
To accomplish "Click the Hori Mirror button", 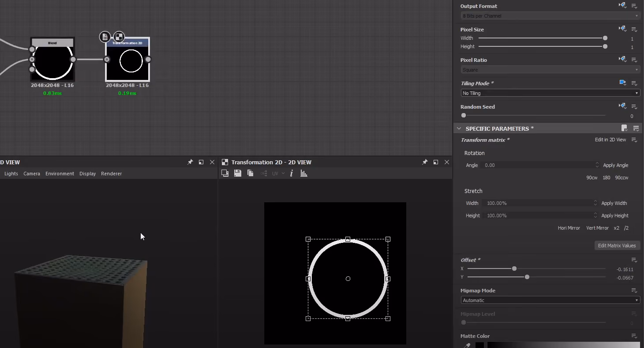I will pos(569,228).
